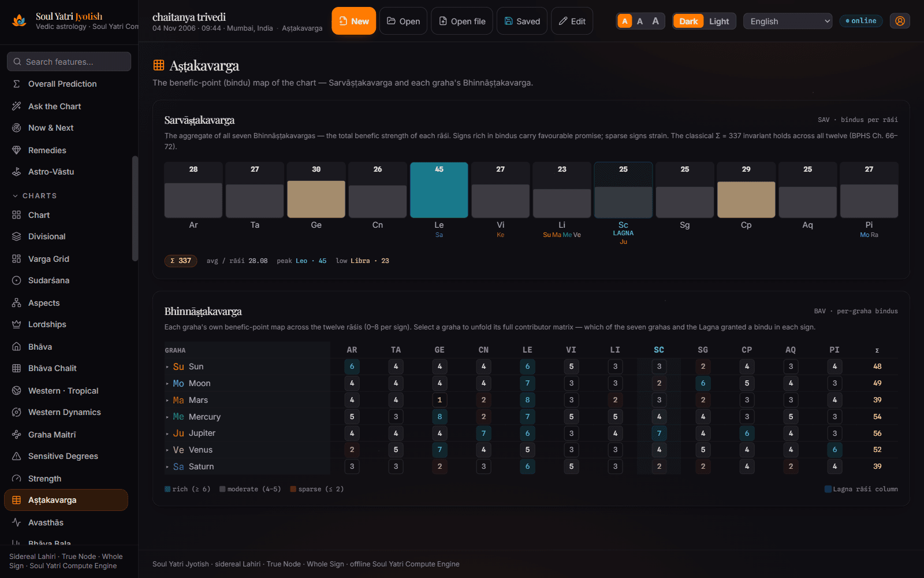This screenshot has height=578, width=924.
Task: Open Bhāva Chalit page
Action: (66, 368)
